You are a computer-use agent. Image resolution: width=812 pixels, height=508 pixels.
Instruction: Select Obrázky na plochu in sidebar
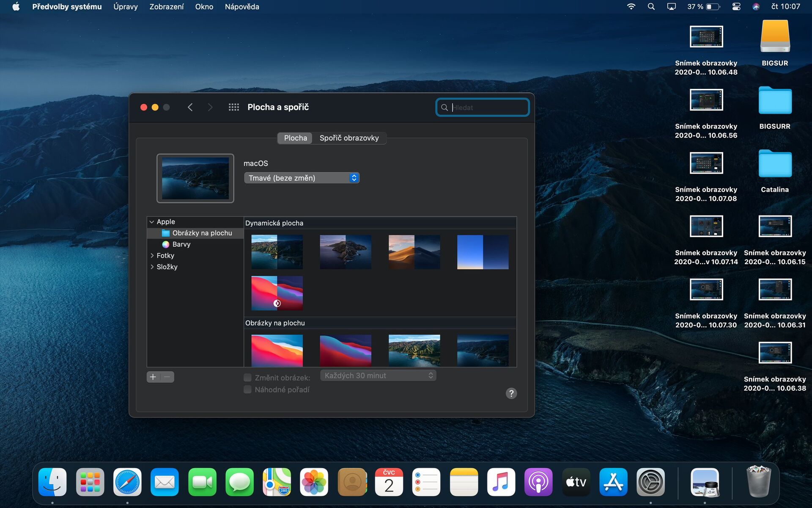pos(195,233)
